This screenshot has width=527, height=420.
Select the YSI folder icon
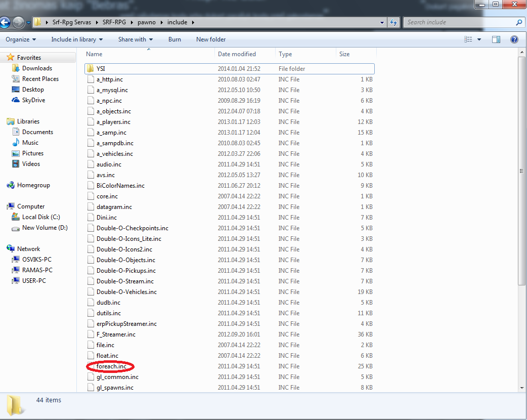click(90, 69)
